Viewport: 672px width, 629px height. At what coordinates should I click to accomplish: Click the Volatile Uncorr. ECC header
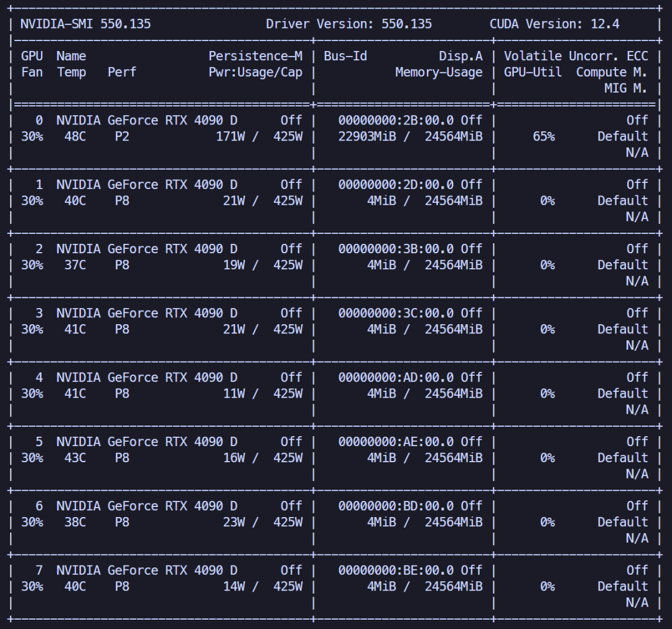[x=576, y=56]
